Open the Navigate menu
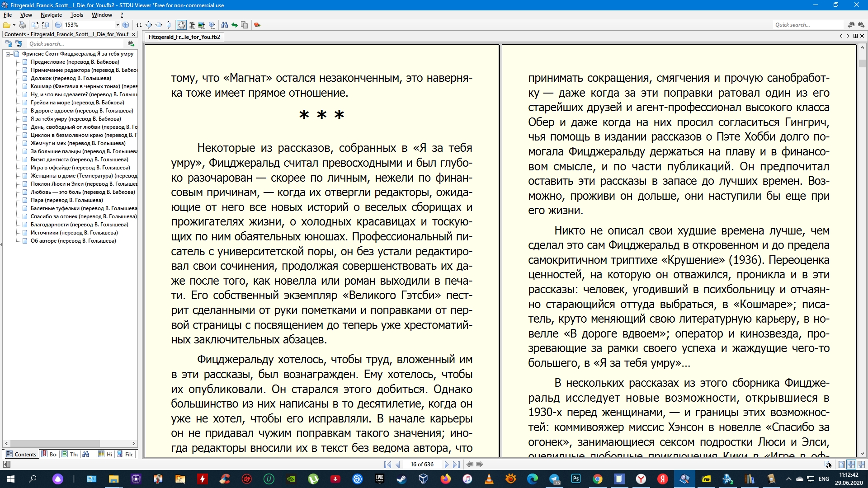The image size is (868, 488). tap(51, 15)
